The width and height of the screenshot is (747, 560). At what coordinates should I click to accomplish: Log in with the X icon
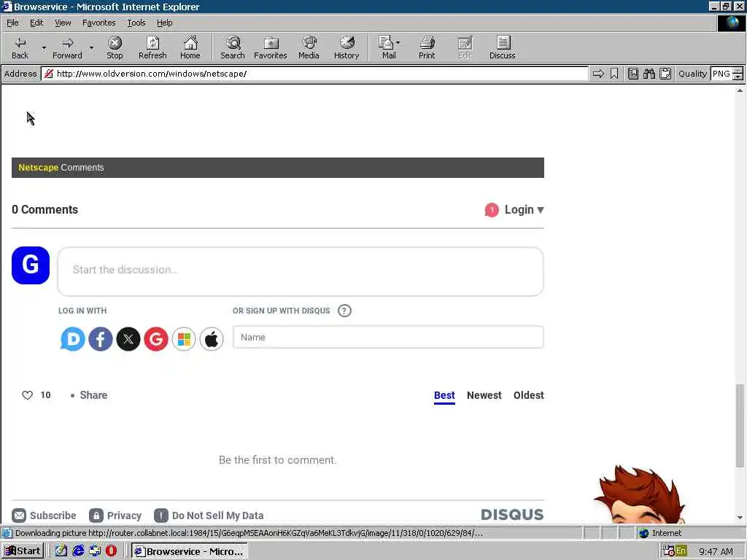click(x=128, y=339)
